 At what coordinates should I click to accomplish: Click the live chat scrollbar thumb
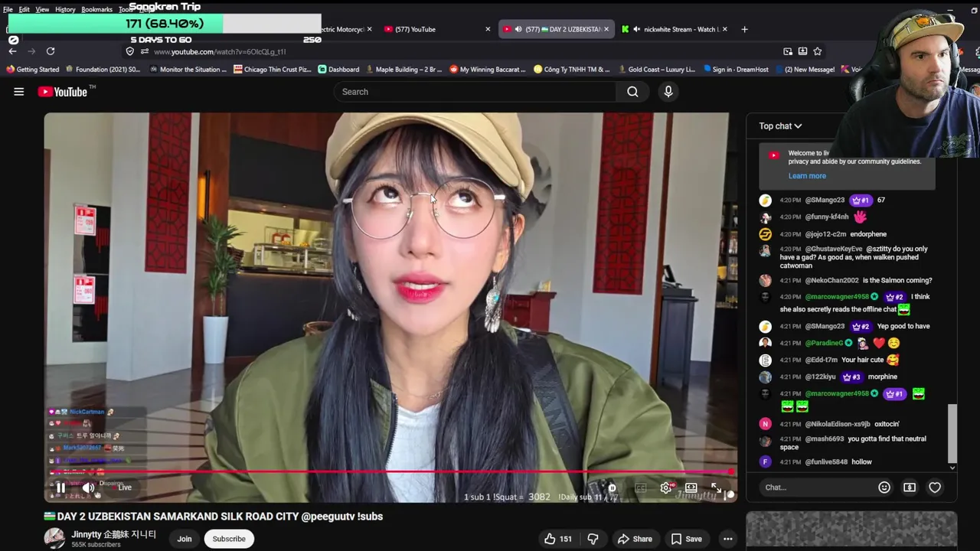coord(952,433)
